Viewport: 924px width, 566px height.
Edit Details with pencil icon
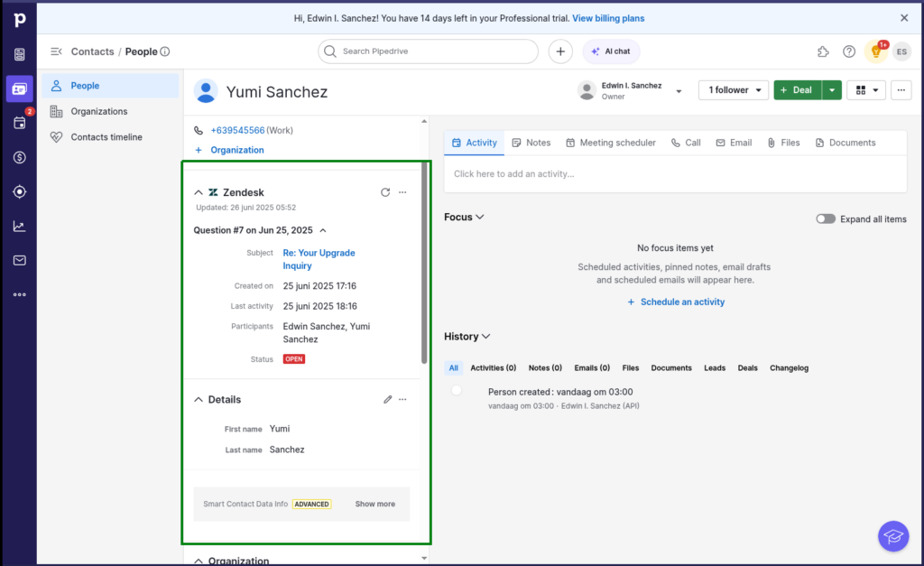pos(387,399)
